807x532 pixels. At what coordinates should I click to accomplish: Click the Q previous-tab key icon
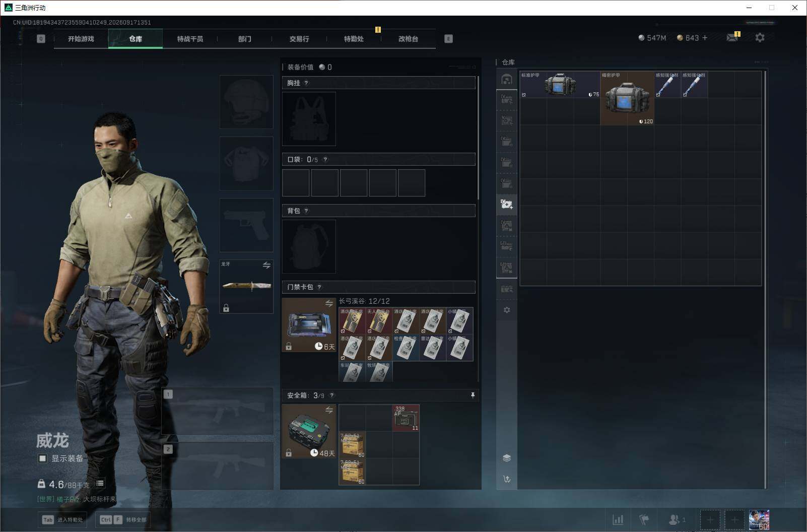click(x=41, y=39)
